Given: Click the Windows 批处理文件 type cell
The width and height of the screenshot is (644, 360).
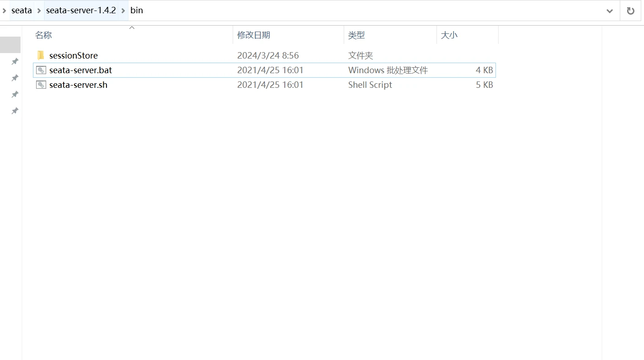Looking at the screenshot, I should click(388, 70).
